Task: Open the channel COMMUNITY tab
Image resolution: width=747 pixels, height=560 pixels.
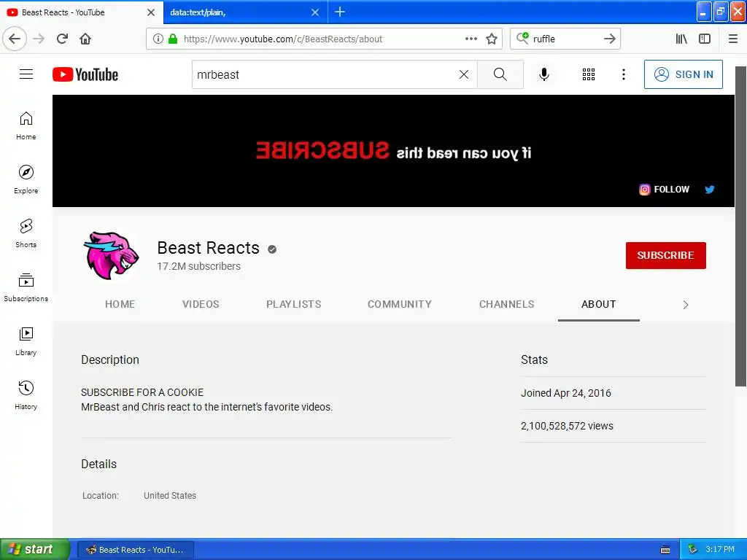Action: 400,304
